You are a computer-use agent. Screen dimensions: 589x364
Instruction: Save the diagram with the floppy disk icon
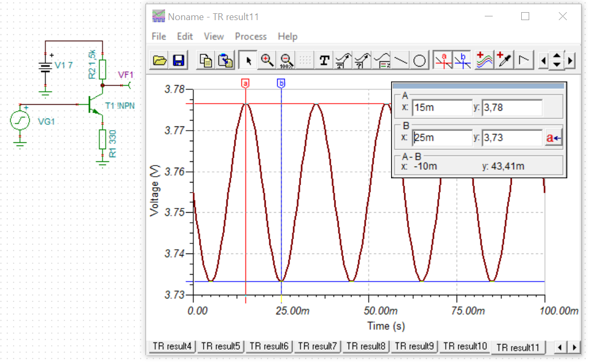click(x=178, y=60)
